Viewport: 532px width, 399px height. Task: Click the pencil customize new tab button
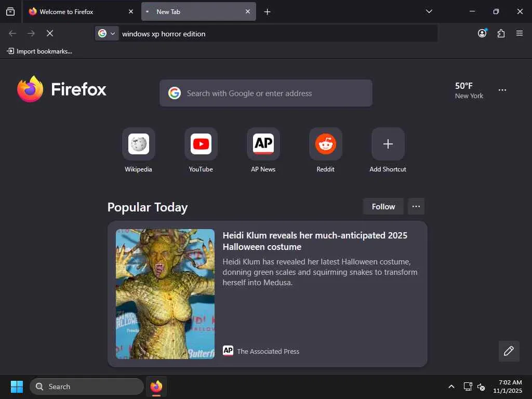tap(509, 351)
